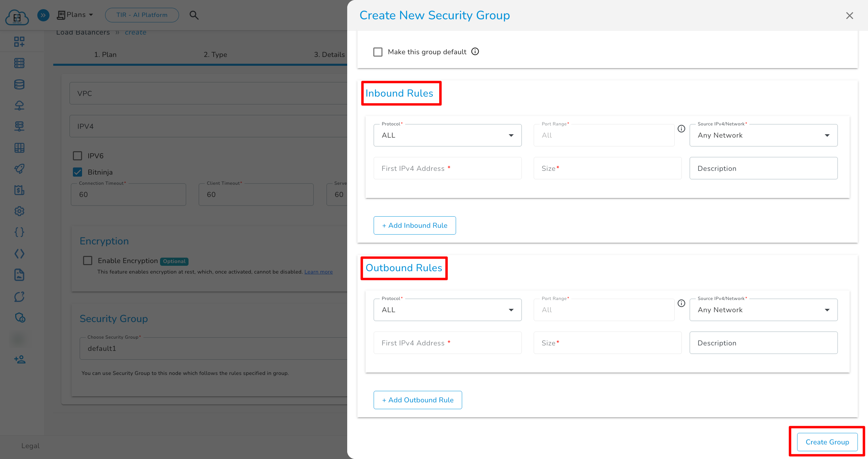Open the add-user icon at sidebar bottom
The image size is (868, 459).
click(x=19, y=360)
